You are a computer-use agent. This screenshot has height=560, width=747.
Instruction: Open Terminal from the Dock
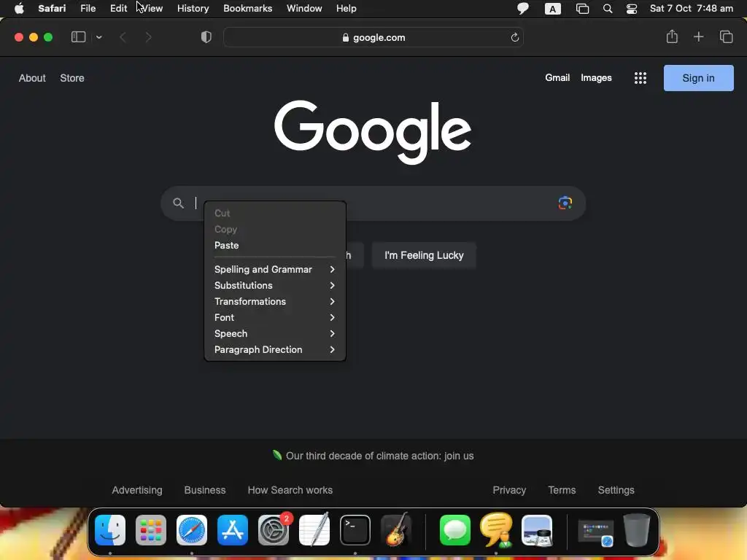point(355,530)
